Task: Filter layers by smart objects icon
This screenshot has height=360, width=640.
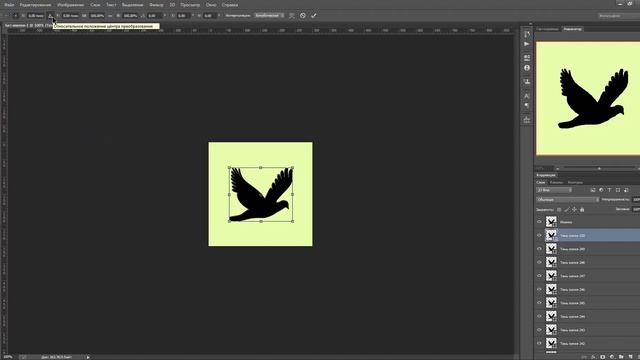Action: [626, 190]
